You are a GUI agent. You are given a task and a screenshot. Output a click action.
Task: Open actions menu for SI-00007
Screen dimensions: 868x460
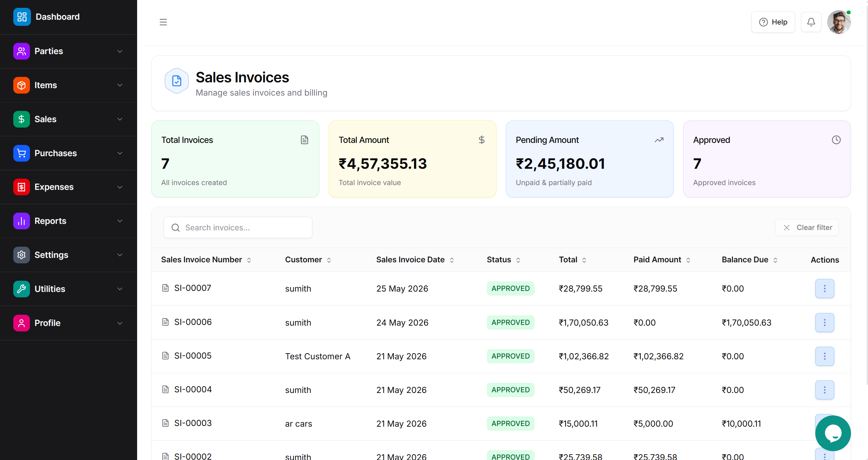tap(825, 289)
